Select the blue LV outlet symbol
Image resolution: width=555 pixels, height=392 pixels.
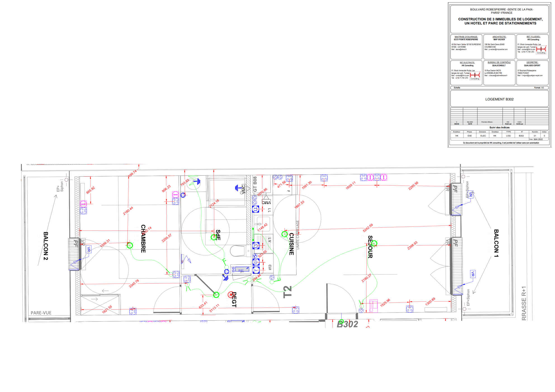(256, 246)
